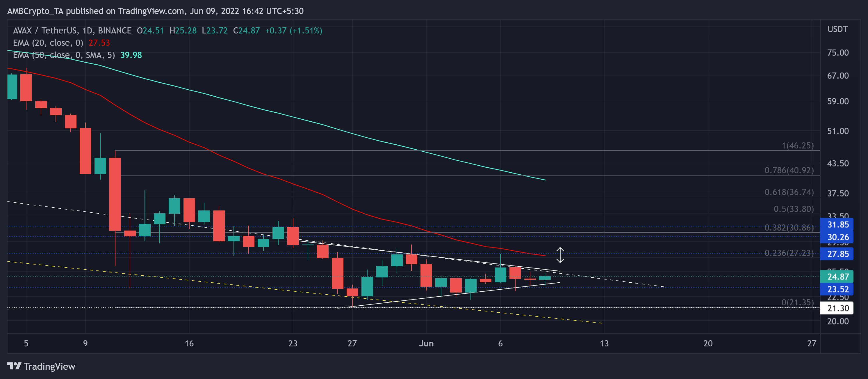Click the Fibonacci label 0.618(36.74)
868x379 pixels.
(789, 192)
